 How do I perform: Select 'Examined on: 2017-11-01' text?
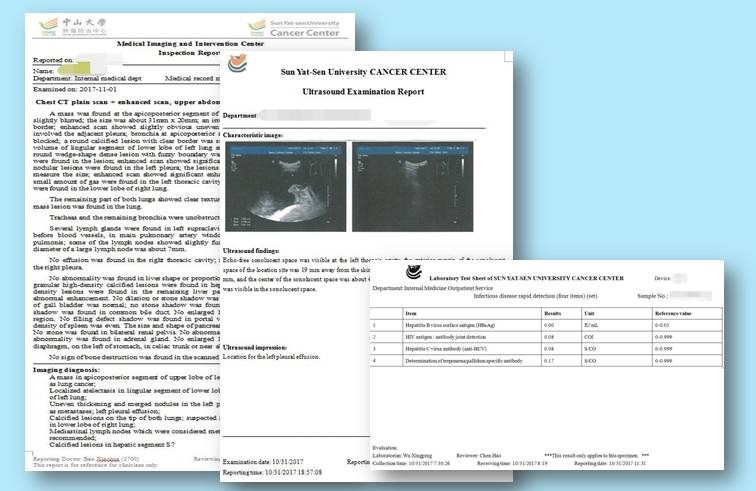(75, 89)
